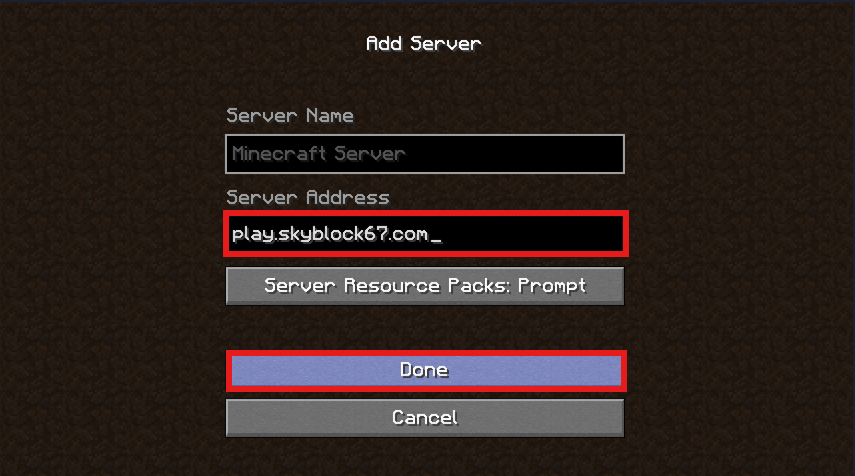Click the Server Address label
This screenshot has width=855, height=476.
pyautogui.click(x=308, y=197)
